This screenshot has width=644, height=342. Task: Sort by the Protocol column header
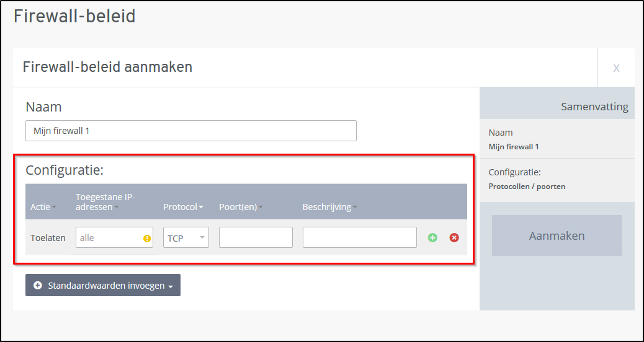coord(183,207)
